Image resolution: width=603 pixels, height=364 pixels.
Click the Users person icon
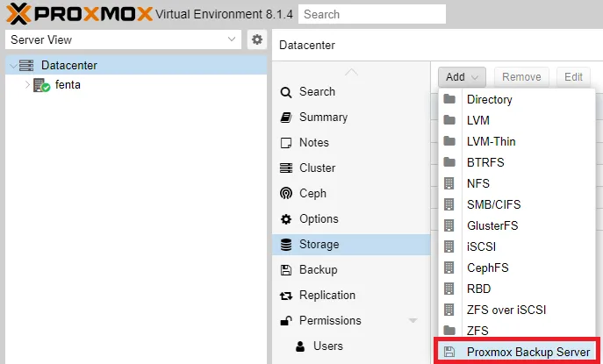click(300, 346)
